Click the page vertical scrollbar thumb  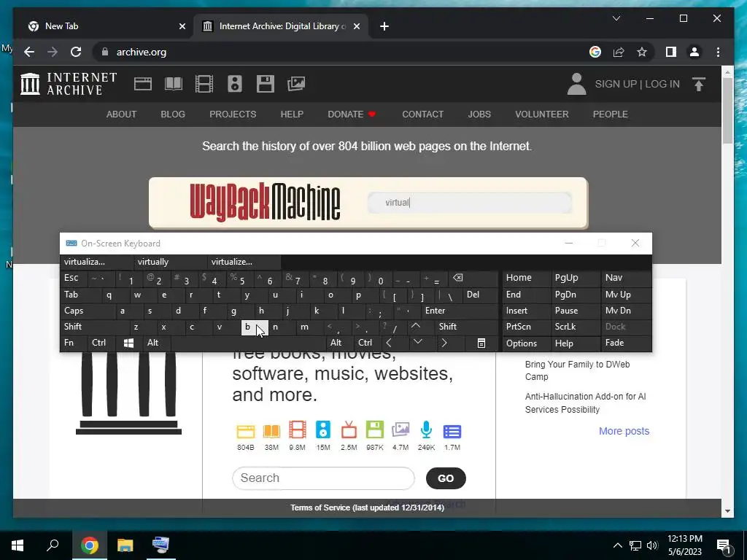pyautogui.click(x=727, y=109)
